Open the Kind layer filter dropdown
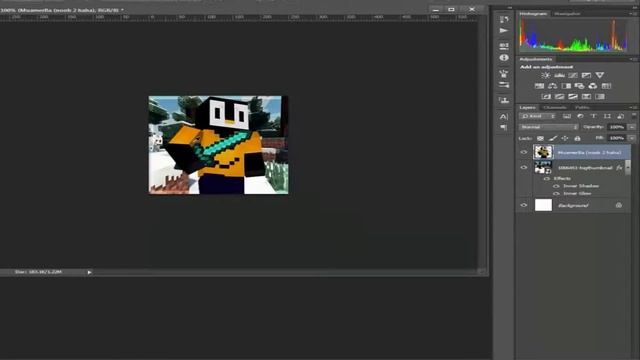 pos(538,116)
